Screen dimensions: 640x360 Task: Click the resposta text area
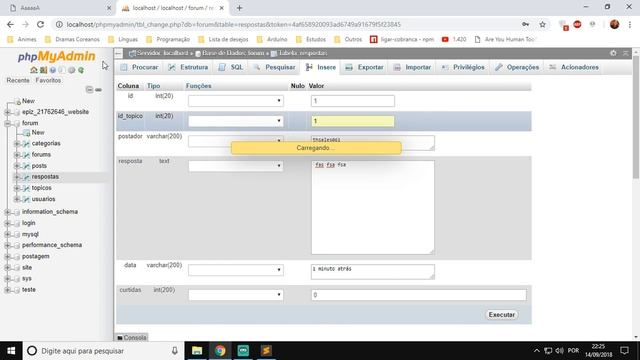click(373, 207)
